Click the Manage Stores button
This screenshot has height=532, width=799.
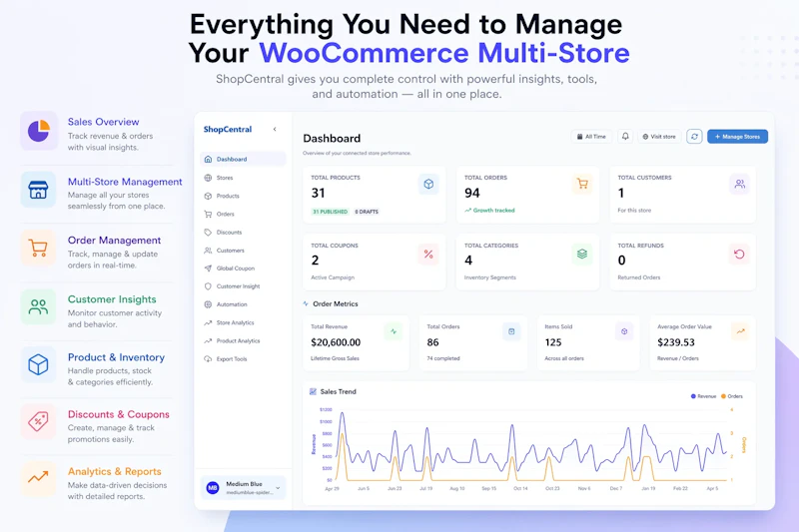pos(737,137)
